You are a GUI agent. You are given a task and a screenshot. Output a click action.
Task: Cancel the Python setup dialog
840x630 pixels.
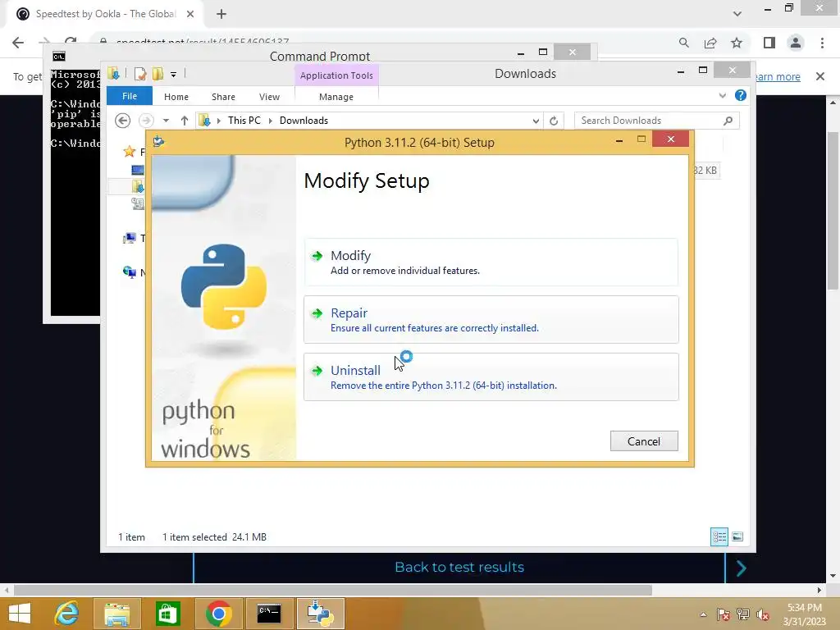[644, 441]
